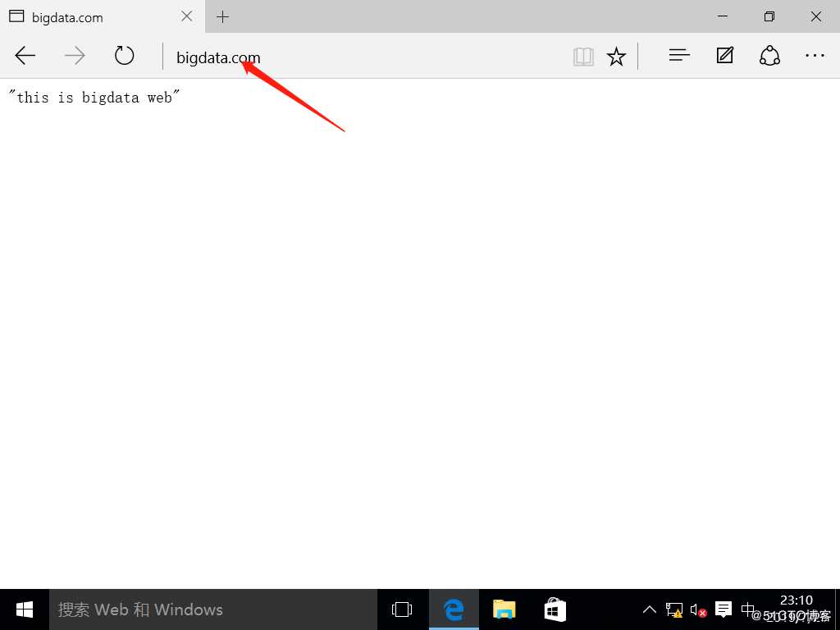Image resolution: width=840 pixels, height=630 pixels.
Task: Click the muted volume tray icon
Action: (698, 609)
